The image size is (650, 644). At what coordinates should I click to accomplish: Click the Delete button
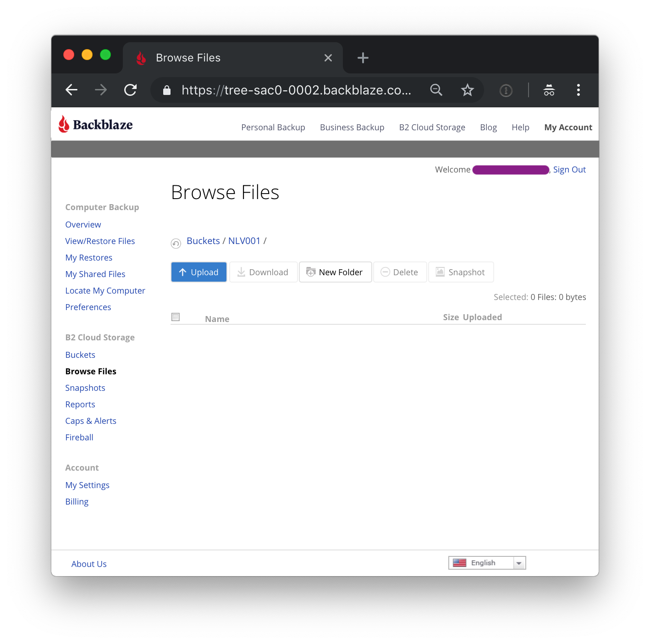click(x=400, y=272)
